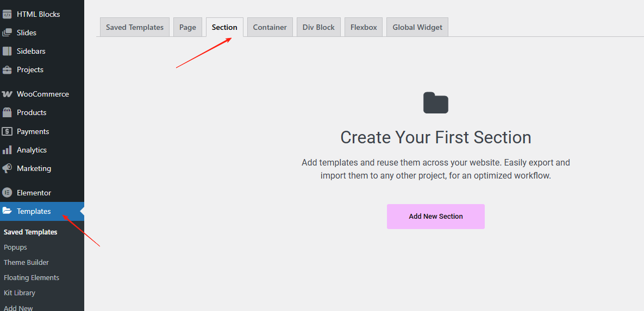Image resolution: width=644 pixels, height=311 pixels.
Task: Click the Elementor logo icon
Action: pyautogui.click(x=7, y=193)
